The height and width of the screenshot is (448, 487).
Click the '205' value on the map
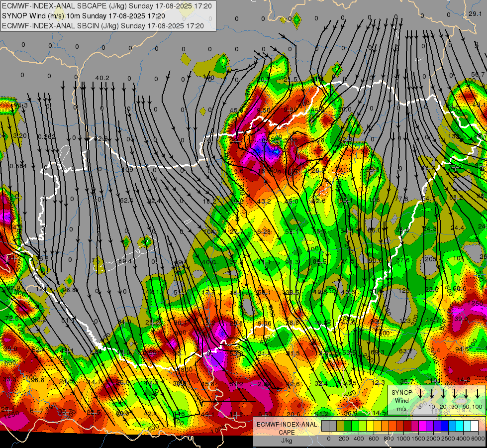coord(430,259)
